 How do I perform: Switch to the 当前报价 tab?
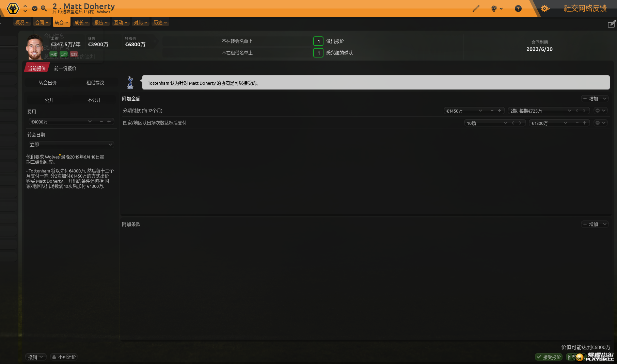click(37, 68)
